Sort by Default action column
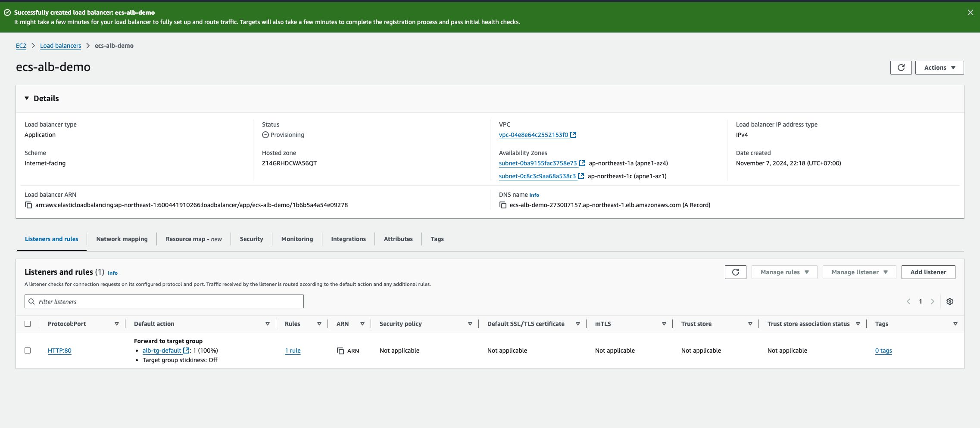Screen dimensions: 980x428 point(268,324)
